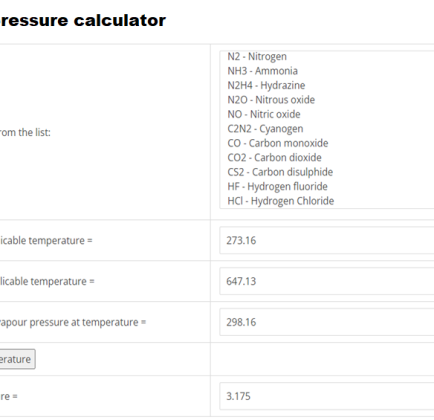Click the 'from the list:' label

25,132
